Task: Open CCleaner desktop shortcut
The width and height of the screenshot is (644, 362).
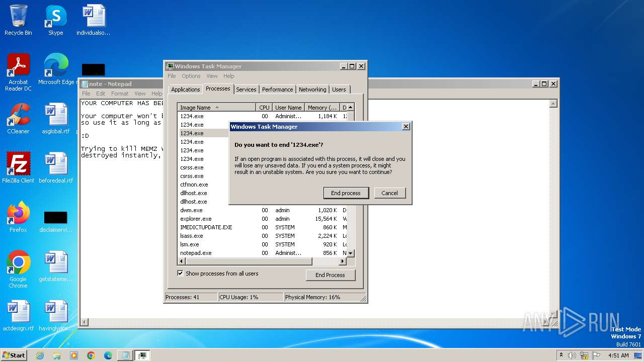Action: pos(18,119)
